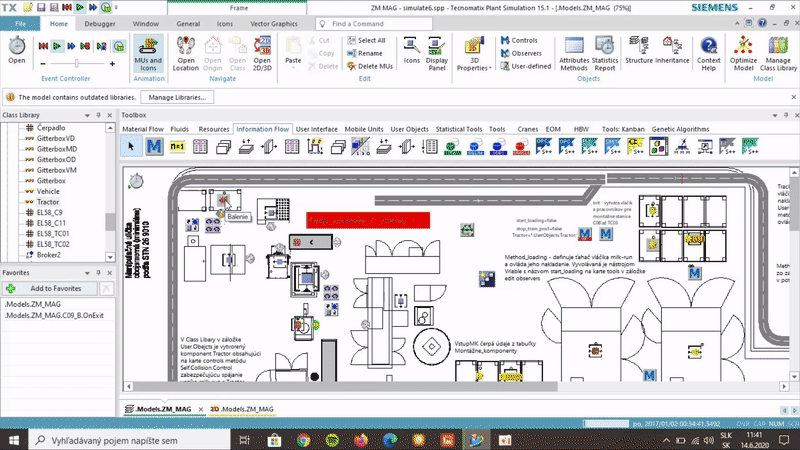The height and width of the screenshot is (450, 800).
Task: Click the EventController clock icon in the frame
Action: (x=136, y=181)
